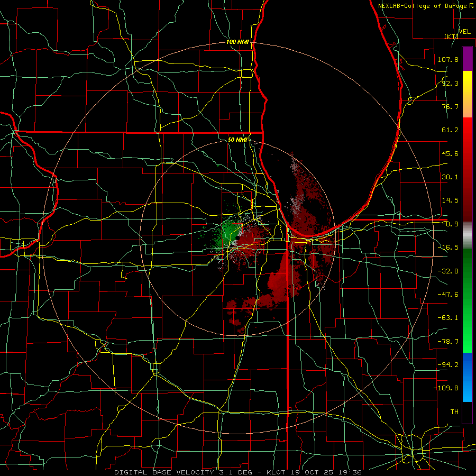Screen dimensions: 476x476
Task: Select the 30.1 velocity scale value
Action: pos(450,177)
